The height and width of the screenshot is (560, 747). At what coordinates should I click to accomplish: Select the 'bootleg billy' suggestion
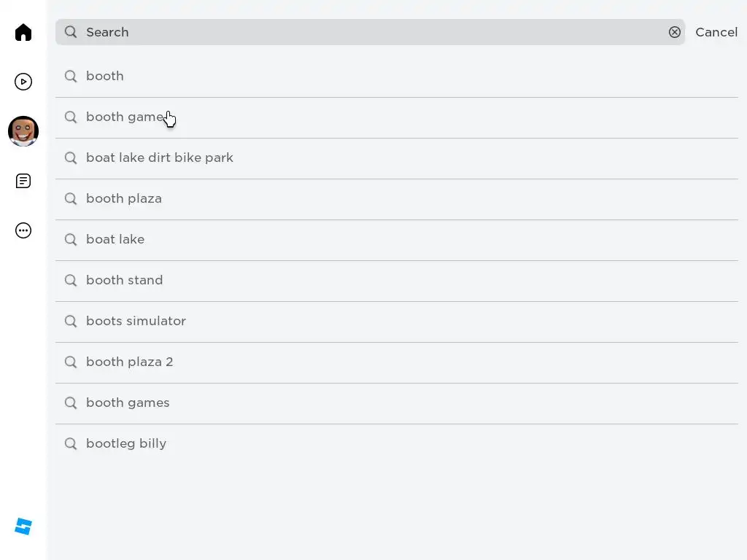point(126,443)
